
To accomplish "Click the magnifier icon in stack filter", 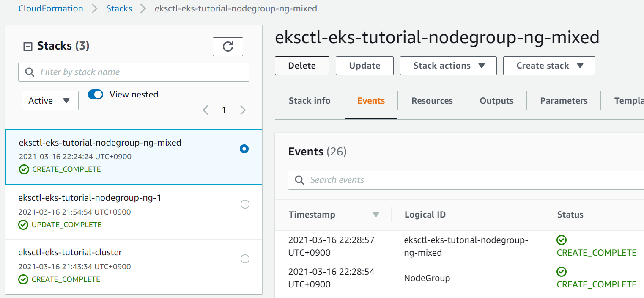I will click(x=30, y=72).
